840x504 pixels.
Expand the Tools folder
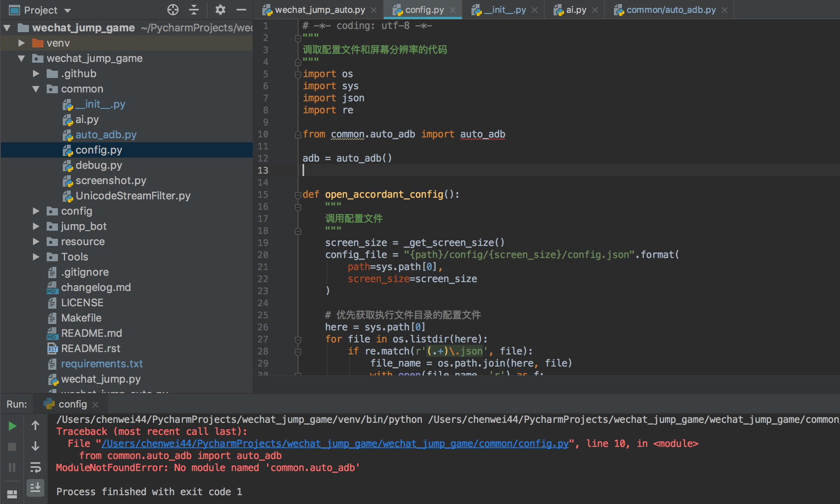(36, 257)
